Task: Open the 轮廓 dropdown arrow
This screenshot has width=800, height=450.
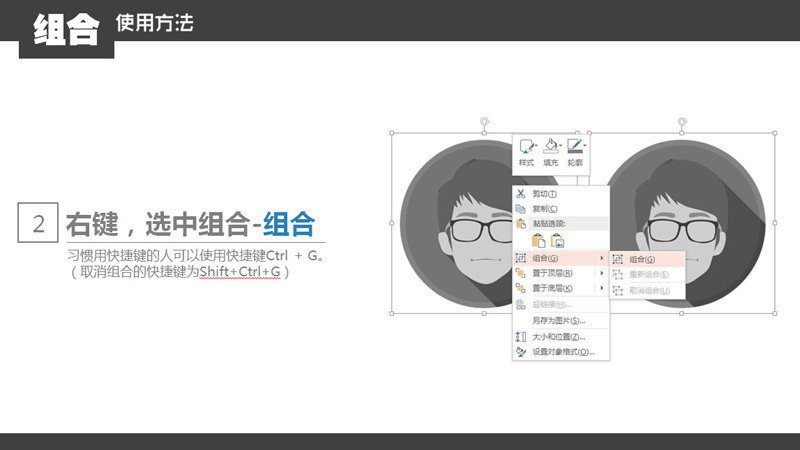Action: tap(584, 148)
